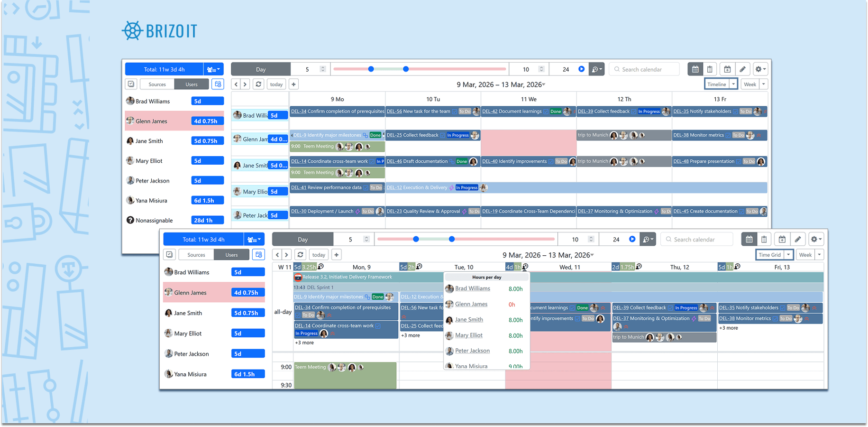Image resolution: width=868 pixels, height=427 pixels.
Task: Click the today button
Action: click(276, 84)
